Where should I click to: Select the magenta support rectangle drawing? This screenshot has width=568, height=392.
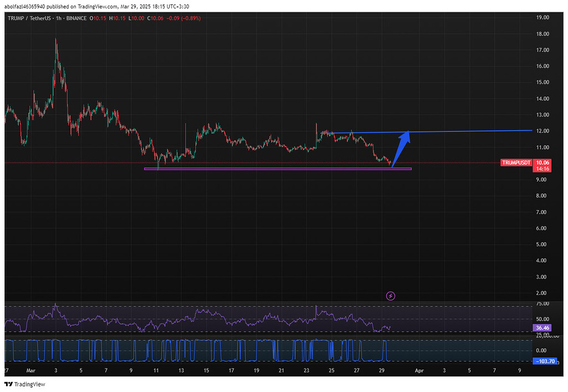[x=277, y=169]
